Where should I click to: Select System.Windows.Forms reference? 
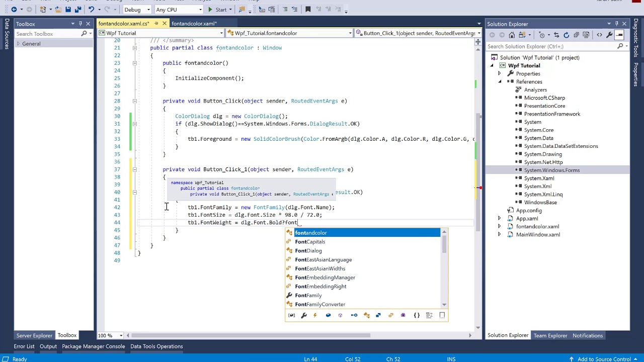point(551,170)
